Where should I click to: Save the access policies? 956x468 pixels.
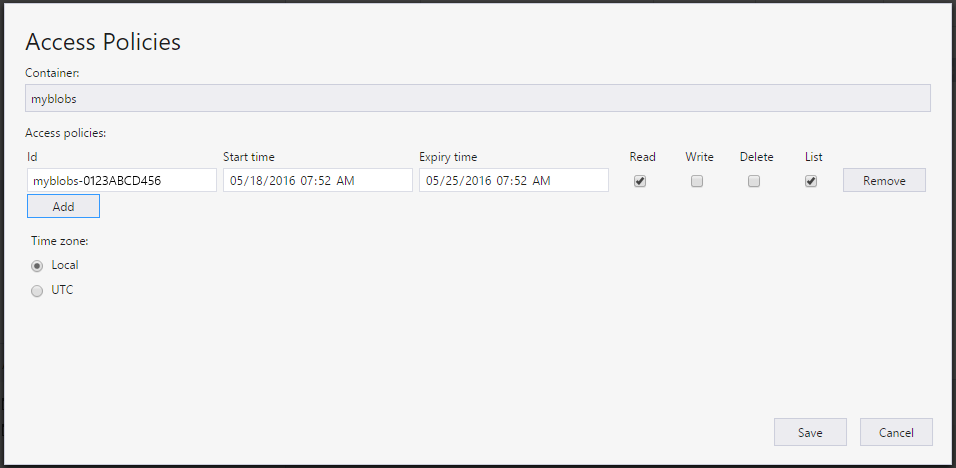[x=810, y=432]
